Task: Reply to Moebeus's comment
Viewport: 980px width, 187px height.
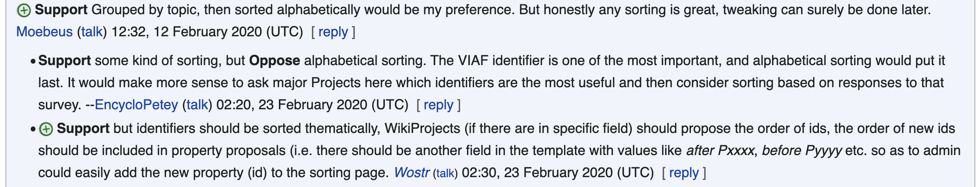Action: 333,32
